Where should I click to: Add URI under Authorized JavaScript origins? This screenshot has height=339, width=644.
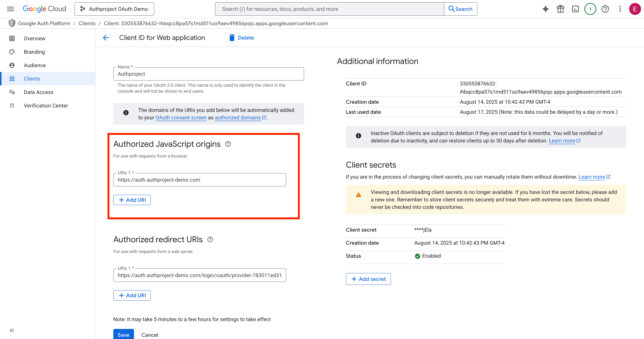(x=132, y=200)
